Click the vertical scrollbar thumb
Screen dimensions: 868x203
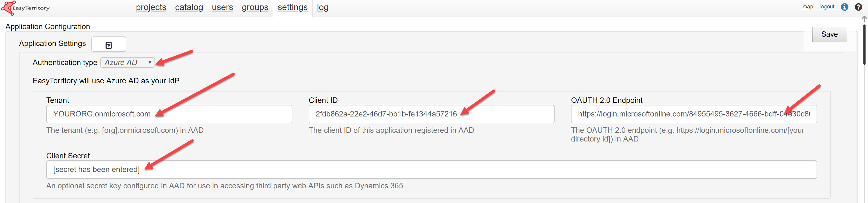864,44
